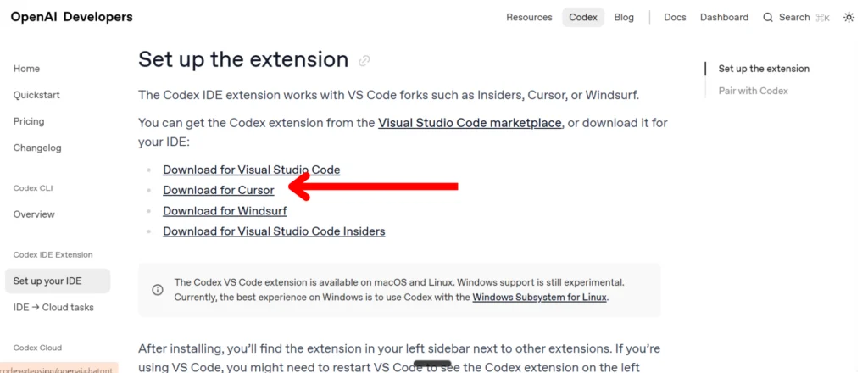868x373 pixels.
Task: Jump to Set up the extension section
Action: 764,69
